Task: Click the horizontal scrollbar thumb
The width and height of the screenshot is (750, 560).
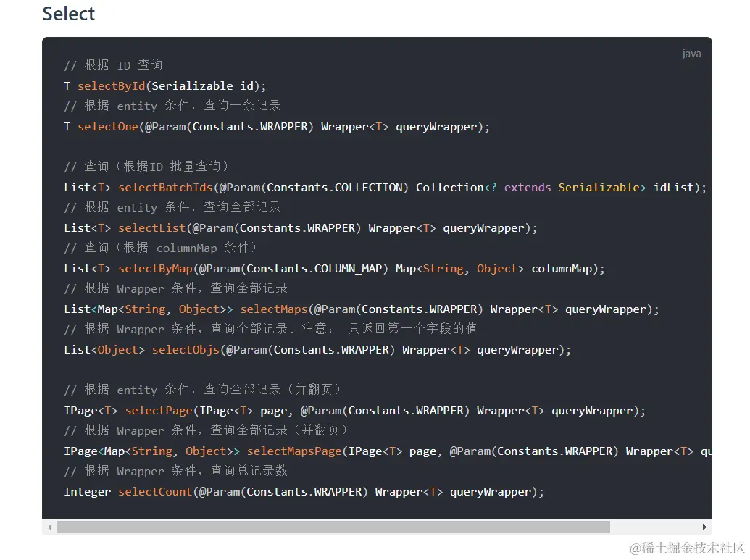Action: (333, 527)
